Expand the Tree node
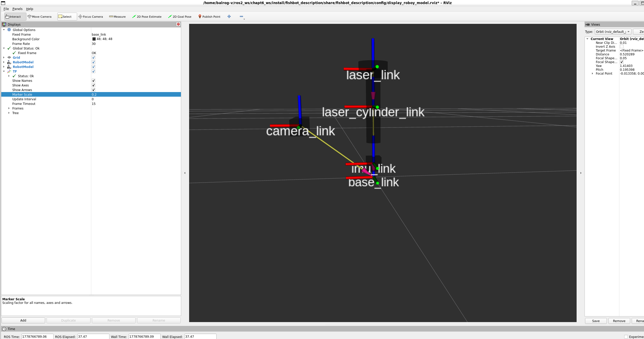 9,113
